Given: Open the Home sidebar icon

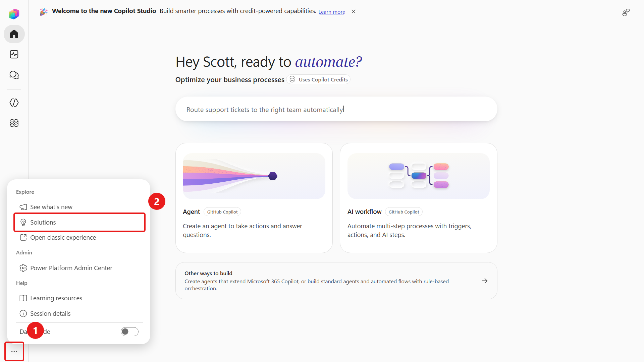Looking at the screenshot, I should tap(14, 34).
